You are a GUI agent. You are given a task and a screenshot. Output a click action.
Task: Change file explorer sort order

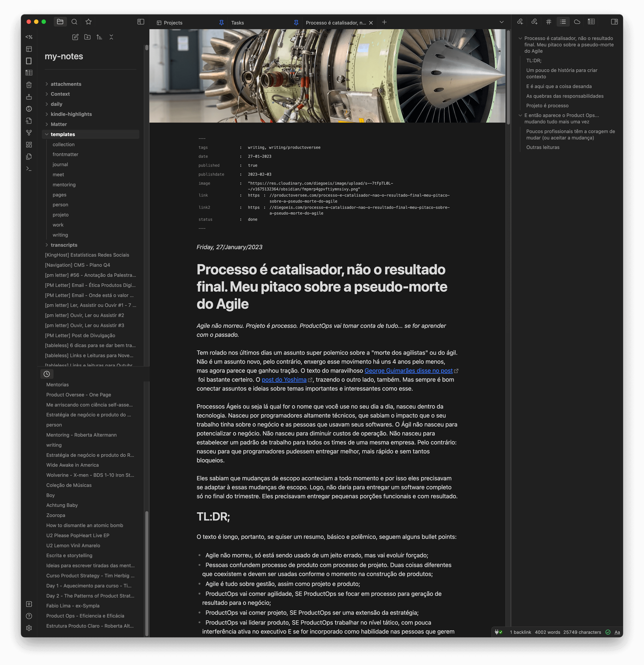99,37
